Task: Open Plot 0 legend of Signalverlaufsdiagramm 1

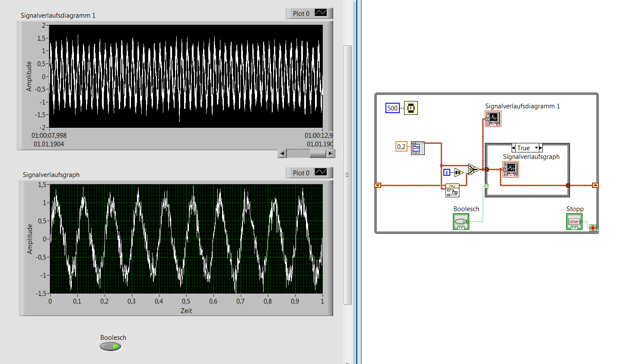Action: pyautogui.click(x=309, y=13)
